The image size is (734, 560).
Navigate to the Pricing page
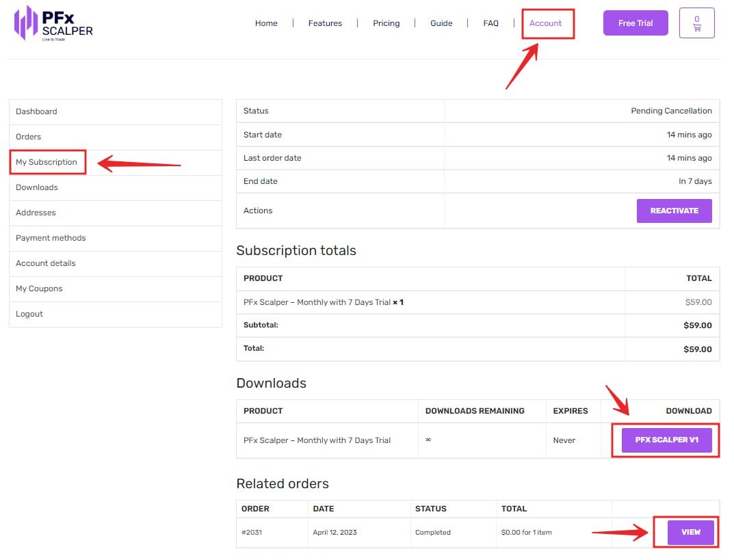(386, 23)
